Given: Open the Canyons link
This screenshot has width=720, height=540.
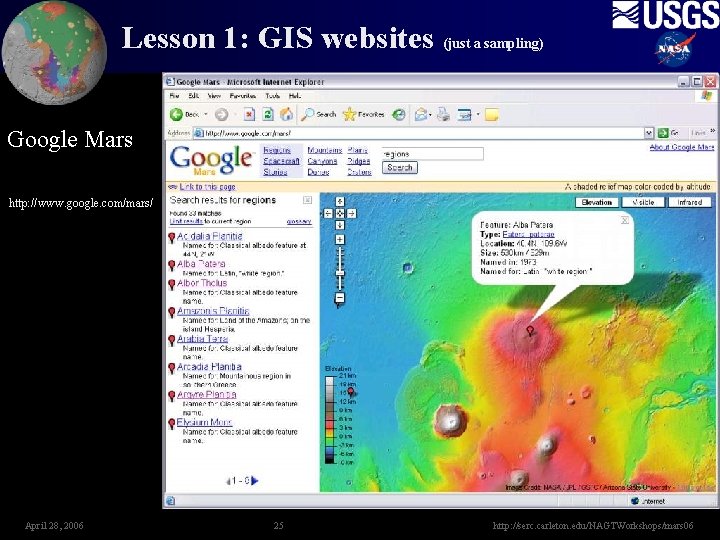Looking at the screenshot, I should pyautogui.click(x=322, y=161).
